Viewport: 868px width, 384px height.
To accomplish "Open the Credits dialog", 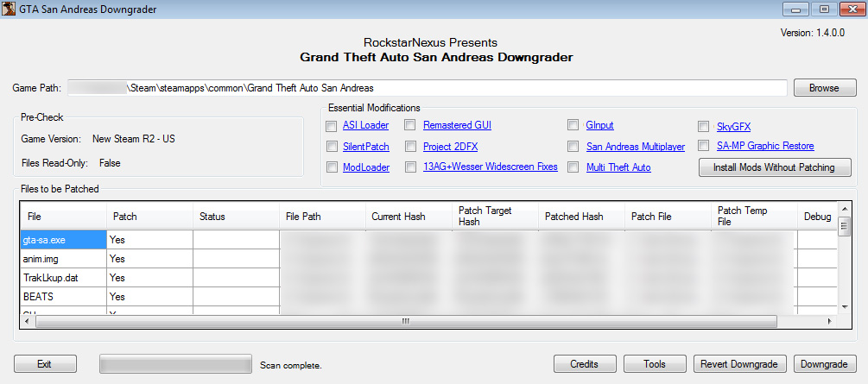I will pos(585,364).
